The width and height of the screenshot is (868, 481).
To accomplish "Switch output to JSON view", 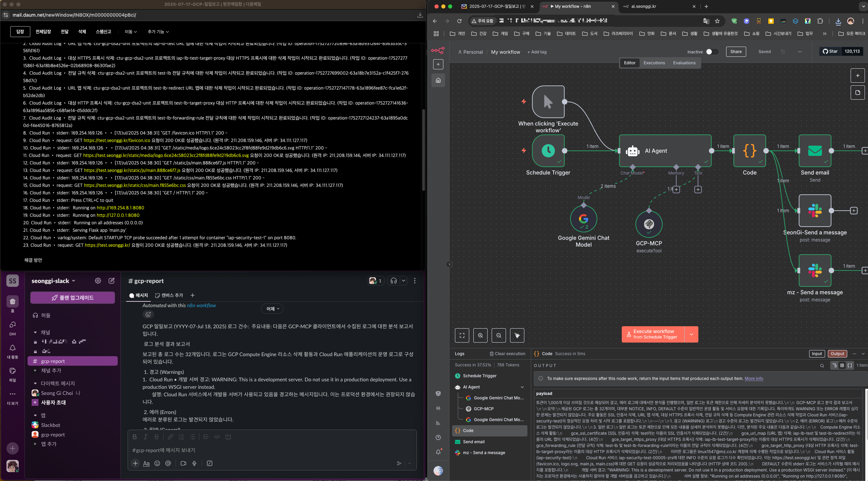I will click(x=850, y=365).
